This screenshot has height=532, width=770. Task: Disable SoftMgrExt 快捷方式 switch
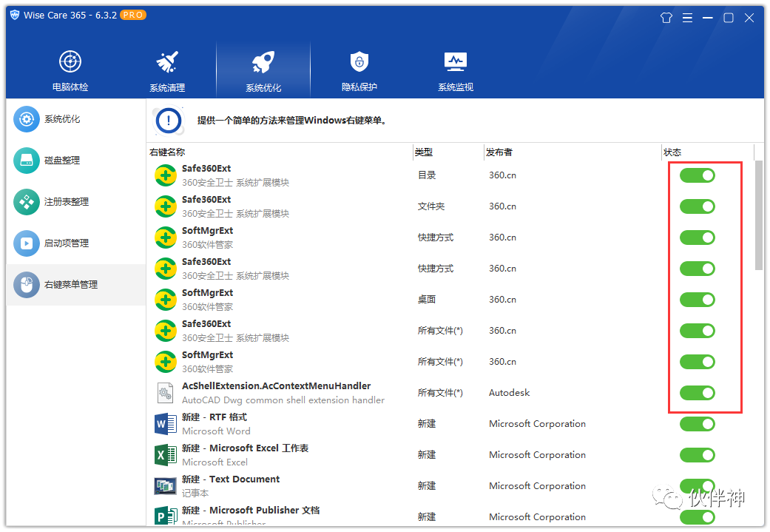point(697,238)
